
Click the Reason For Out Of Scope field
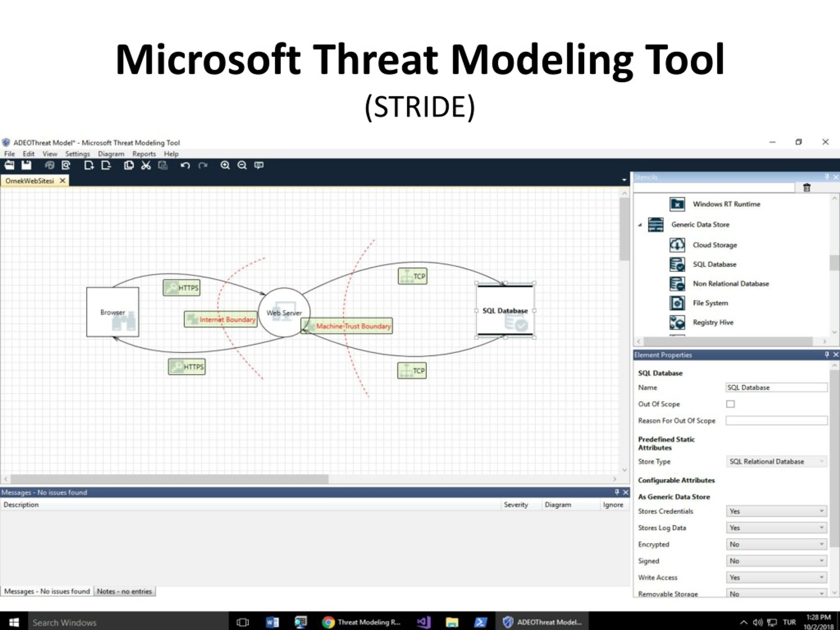tap(776, 420)
